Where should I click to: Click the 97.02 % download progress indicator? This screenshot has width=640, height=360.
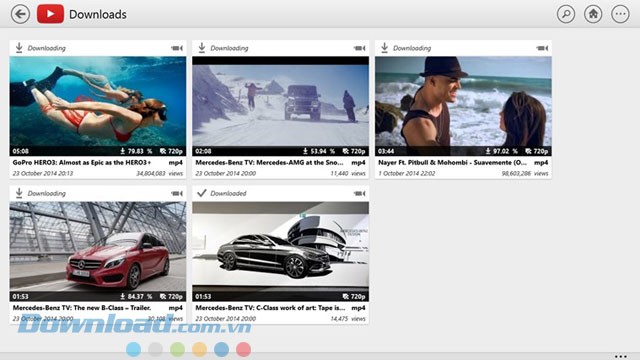coord(502,151)
